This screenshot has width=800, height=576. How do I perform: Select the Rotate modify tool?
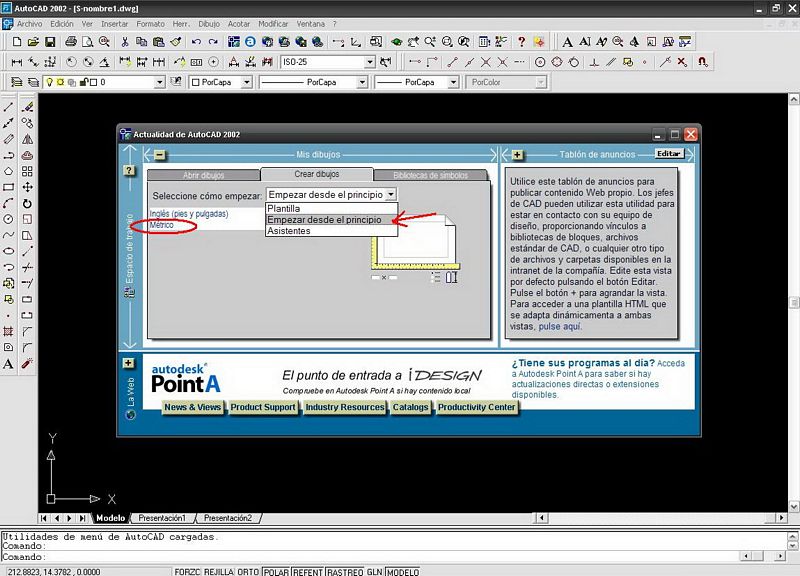pos(28,204)
